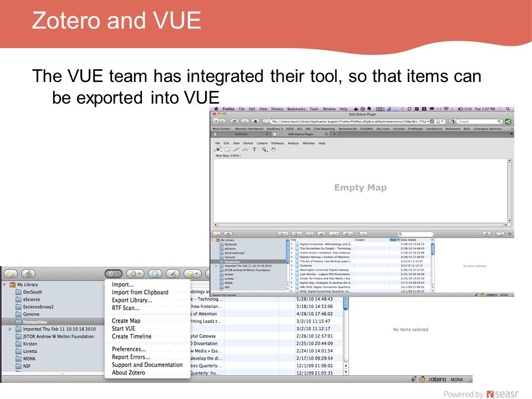Select Export Library... in the menu

132,300
